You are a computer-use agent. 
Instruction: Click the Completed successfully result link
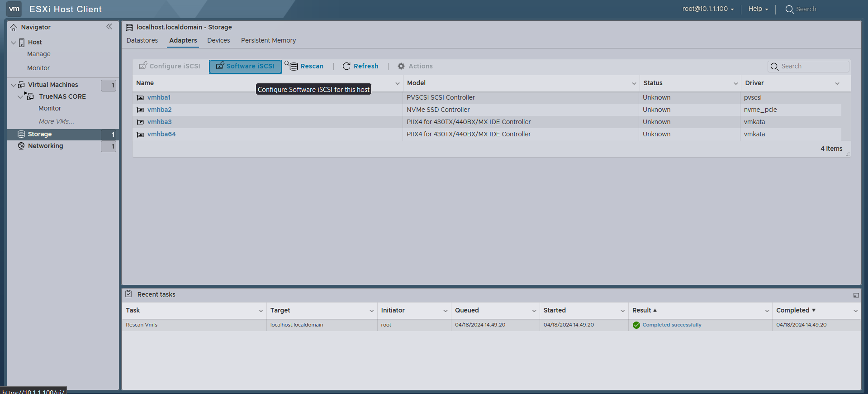click(672, 325)
